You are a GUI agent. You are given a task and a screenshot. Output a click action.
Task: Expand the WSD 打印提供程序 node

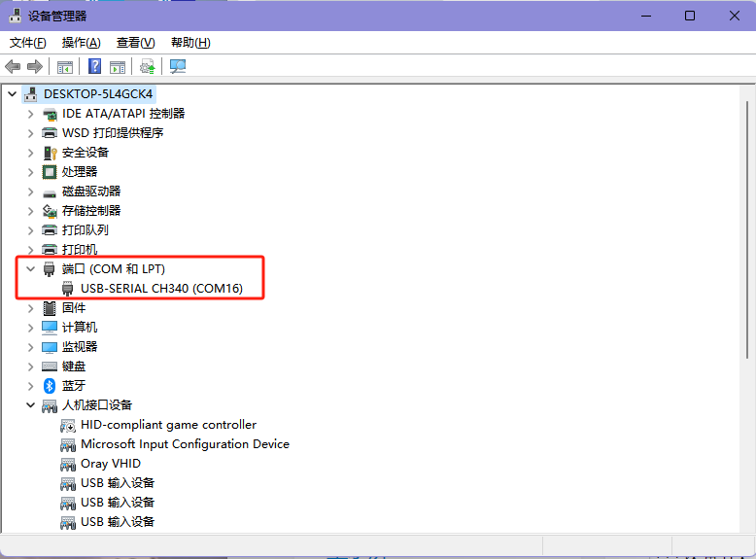point(31,133)
